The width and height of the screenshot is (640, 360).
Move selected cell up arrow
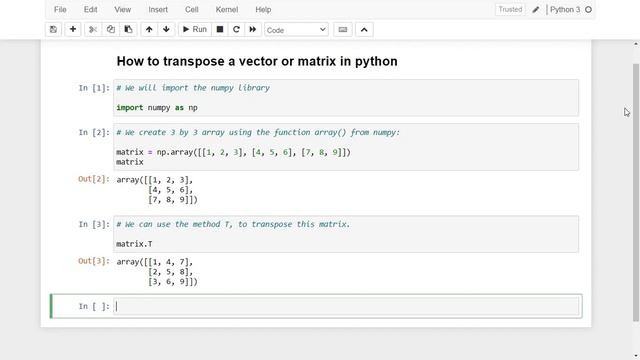(149, 29)
